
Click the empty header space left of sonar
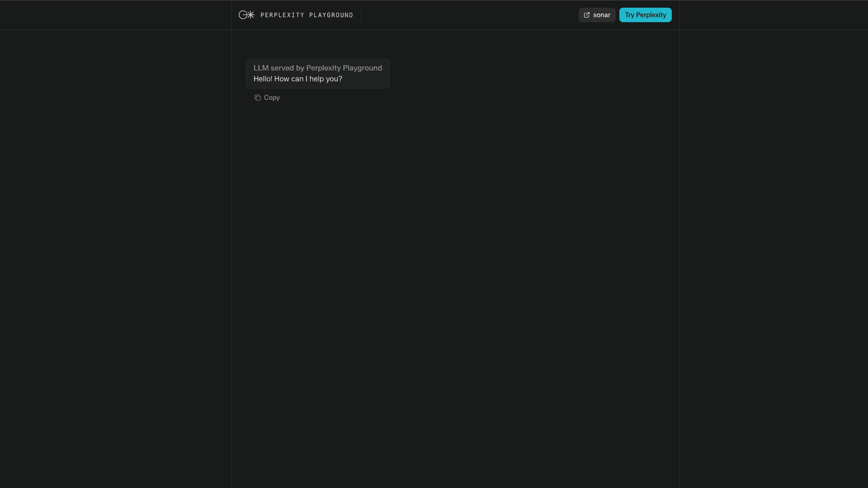coord(470,15)
